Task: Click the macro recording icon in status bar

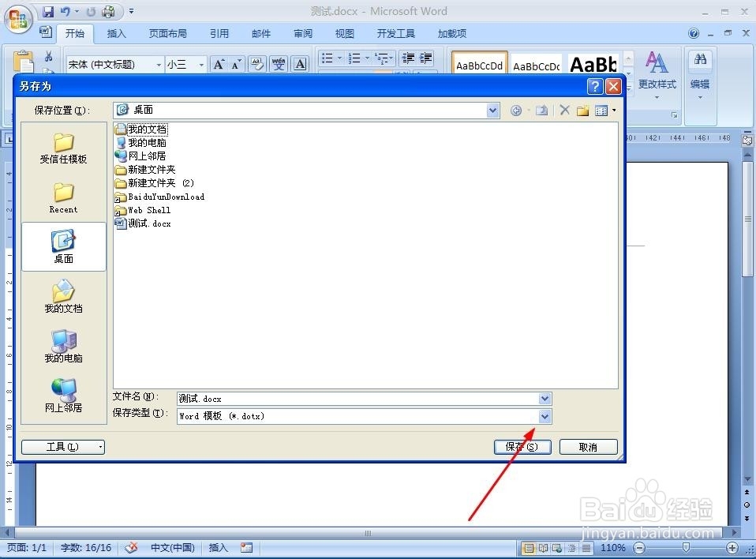Action: (246, 547)
